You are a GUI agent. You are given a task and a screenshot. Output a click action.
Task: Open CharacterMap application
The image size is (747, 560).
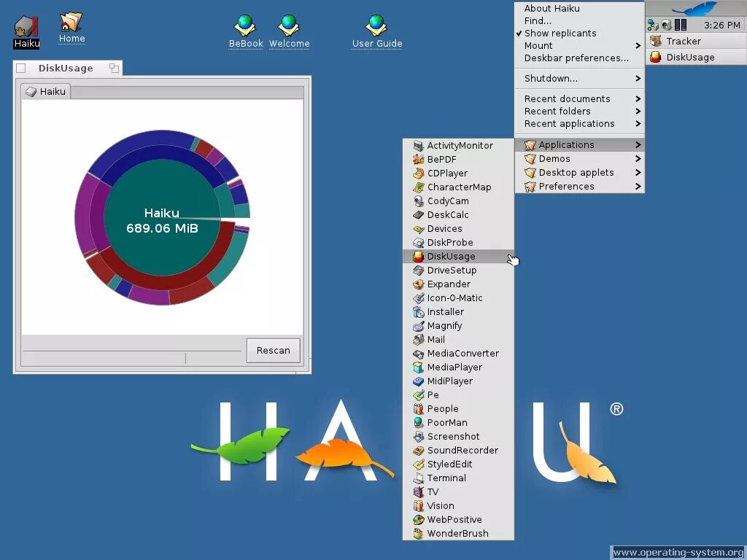click(458, 187)
